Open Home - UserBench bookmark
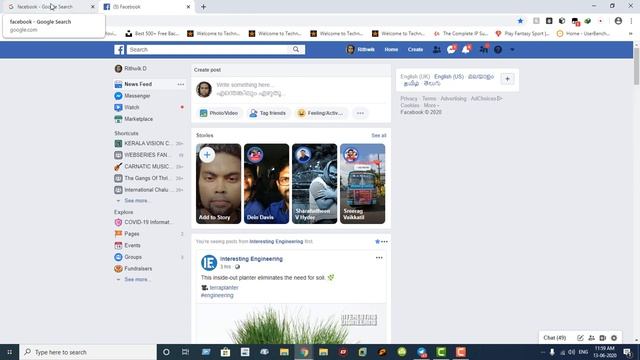The image size is (640, 360). [584, 33]
